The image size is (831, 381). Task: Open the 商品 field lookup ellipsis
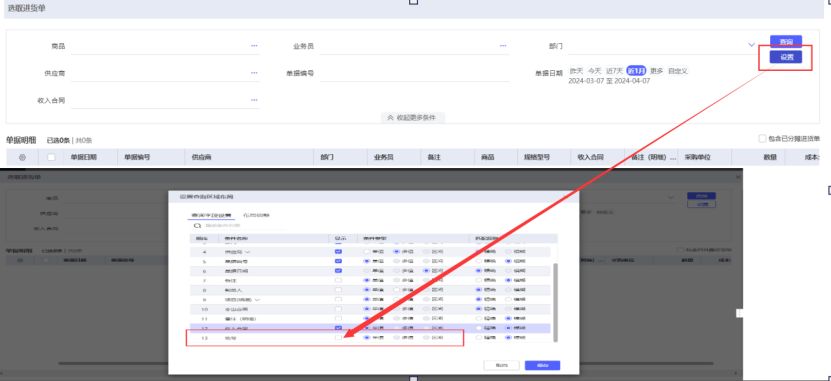click(254, 46)
